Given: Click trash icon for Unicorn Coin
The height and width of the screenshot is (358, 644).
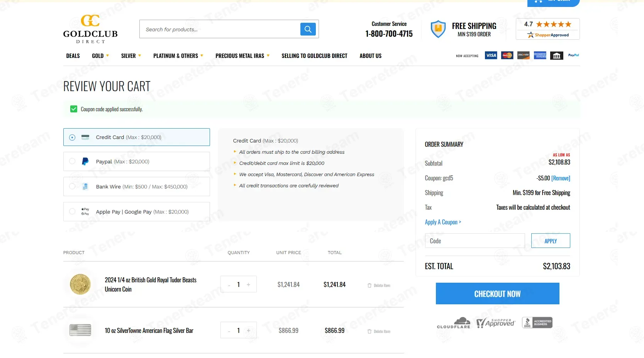Looking at the screenshot, I should click(x=369, y=285).
